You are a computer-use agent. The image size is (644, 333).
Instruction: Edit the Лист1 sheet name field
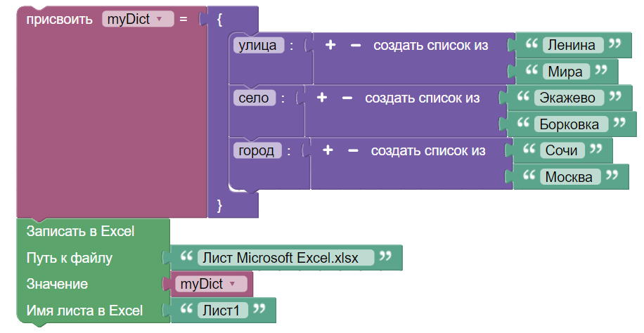pyautogui.click(x=221, y=310)
